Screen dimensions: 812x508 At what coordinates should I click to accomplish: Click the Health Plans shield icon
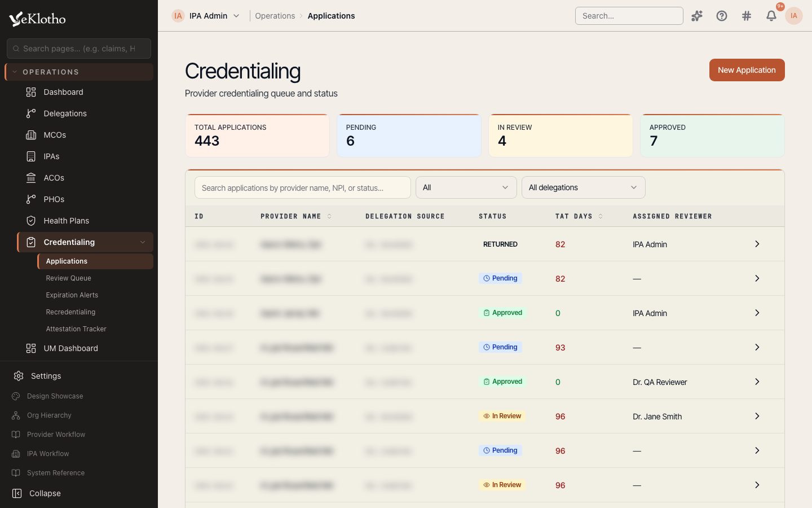pyautogui.click(x=31, y=221)
